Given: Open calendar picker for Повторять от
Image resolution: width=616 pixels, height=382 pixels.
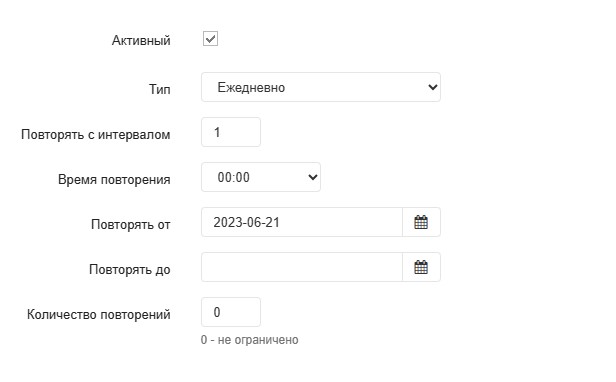Looking at the screenshot, I should click(421, 222).
